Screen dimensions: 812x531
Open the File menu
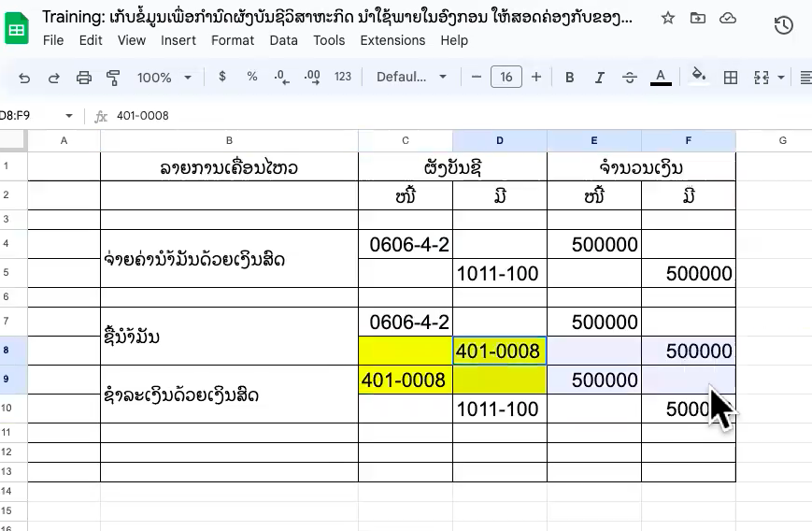[53, 40]
